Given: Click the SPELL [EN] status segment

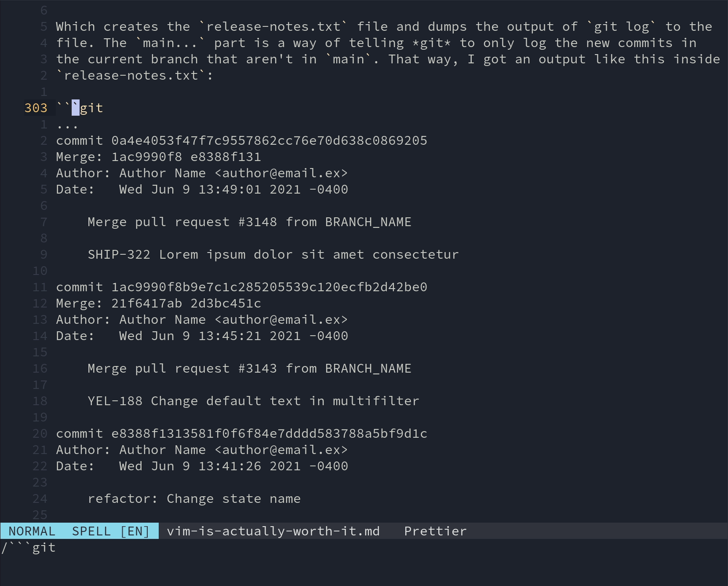Looking at the screenshot, I should [x=110, y=531].
